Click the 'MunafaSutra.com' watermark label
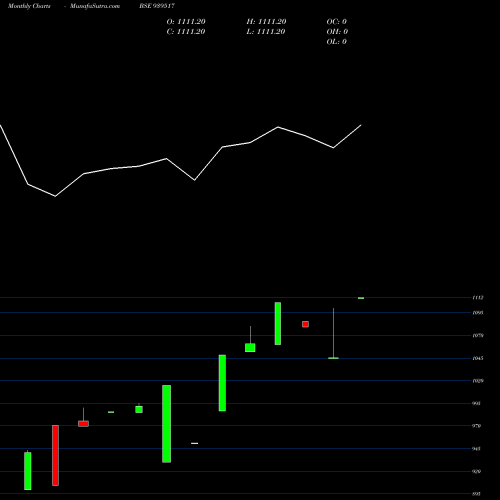 coord(95,6)
